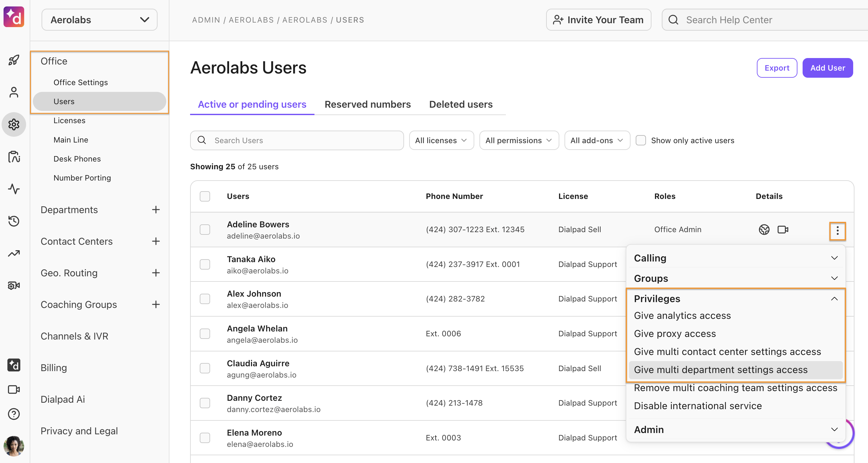868x463 pixels.
Task: Expand the Admin section in menu
Action: [x=736, y=429]
